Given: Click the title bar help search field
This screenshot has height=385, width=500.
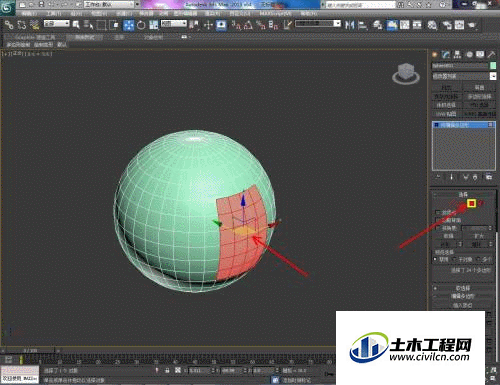Looking at the screenshot, I should click(x=361, y=5).
